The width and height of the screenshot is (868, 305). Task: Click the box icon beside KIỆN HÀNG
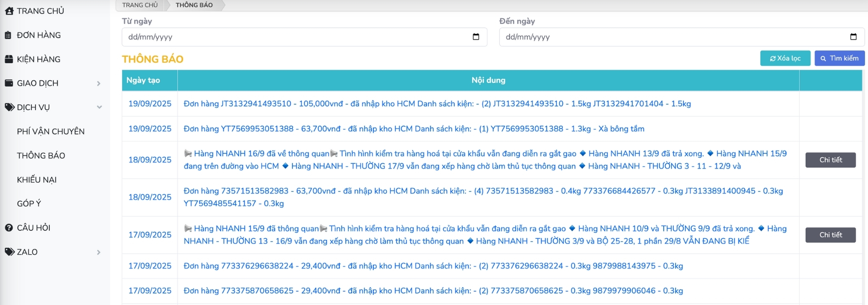9,59
